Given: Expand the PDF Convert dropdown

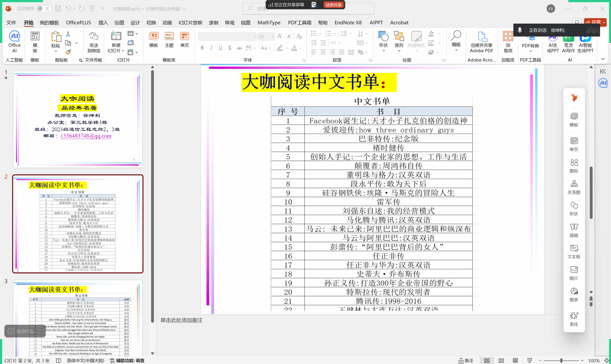Looking at the screenshot, I should click(x=530, y=51).
